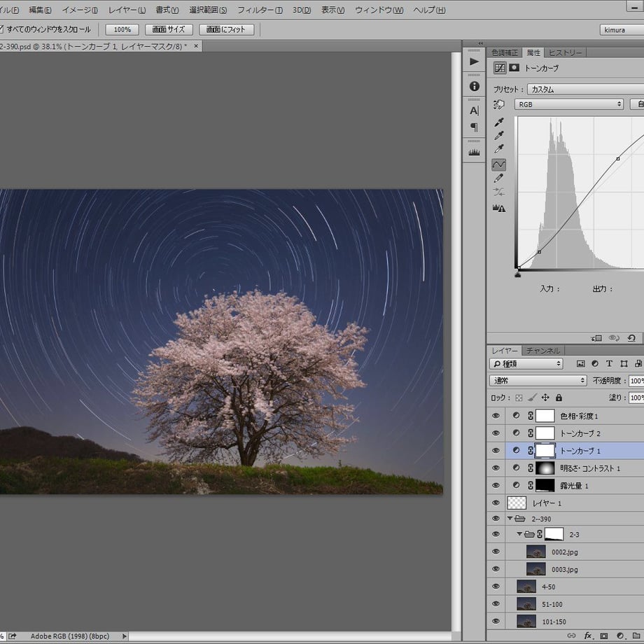Click the curves adjustment icon in properties
The height and width of the screenshot is (644, 644).
tap(499, 68)
